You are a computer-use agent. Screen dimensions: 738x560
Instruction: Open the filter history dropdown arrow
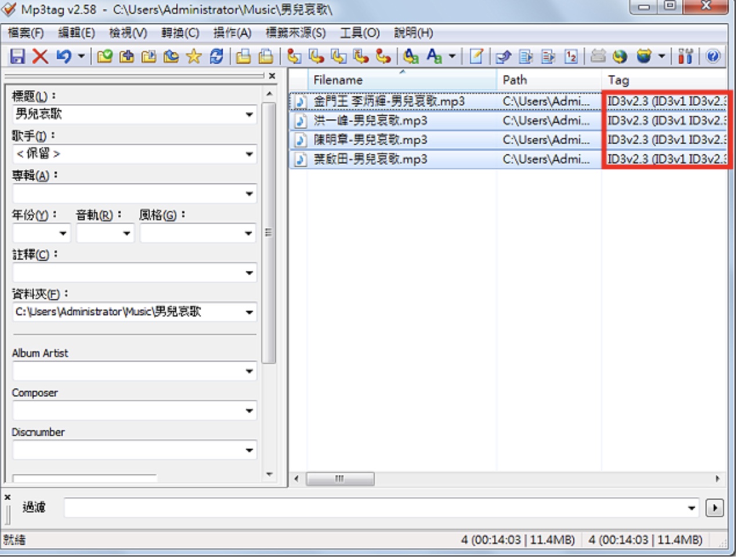[692, 508]
